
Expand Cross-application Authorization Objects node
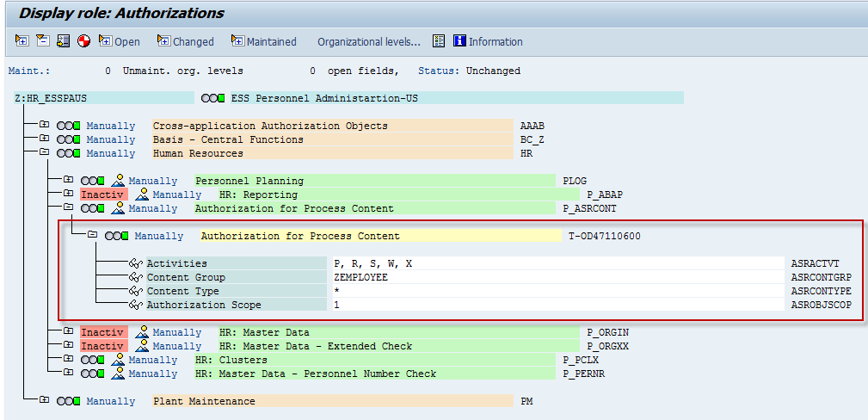(x=44, y=124)
